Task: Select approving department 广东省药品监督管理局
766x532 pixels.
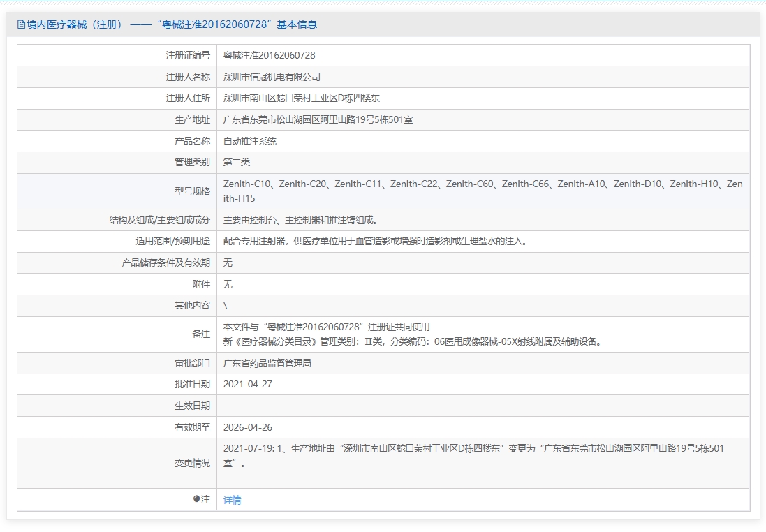Action: point(267,363)
